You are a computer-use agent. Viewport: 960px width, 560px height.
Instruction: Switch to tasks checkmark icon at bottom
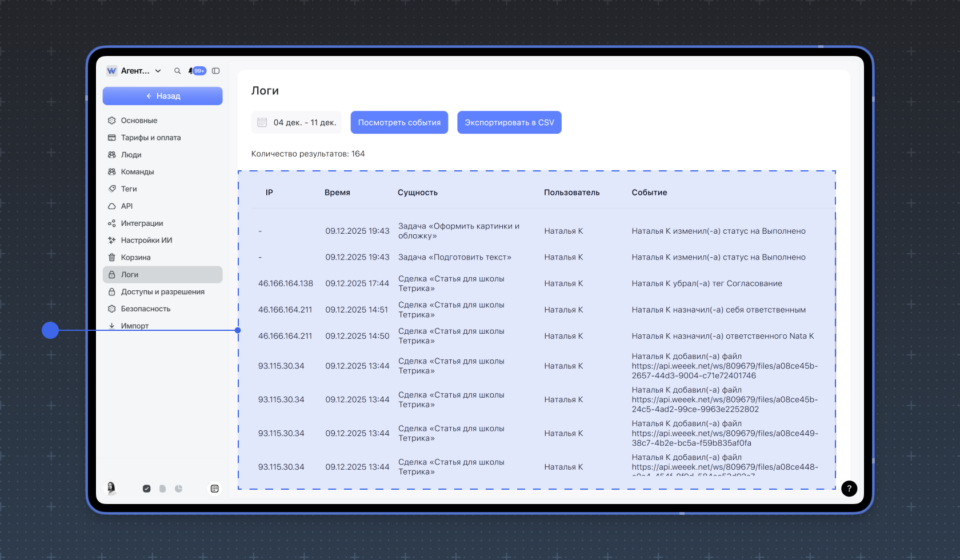[147, 489]
